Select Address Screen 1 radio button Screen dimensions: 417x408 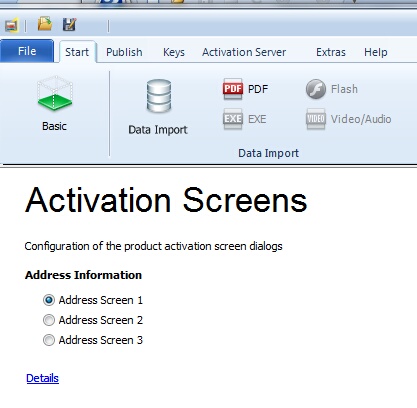[x=49, y=300]
